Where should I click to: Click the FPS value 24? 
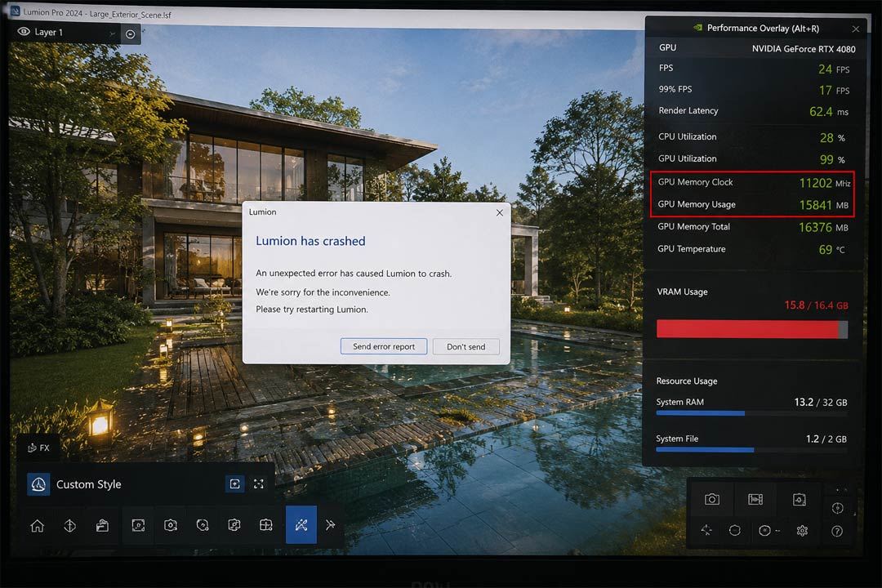(x=825, y=69)
